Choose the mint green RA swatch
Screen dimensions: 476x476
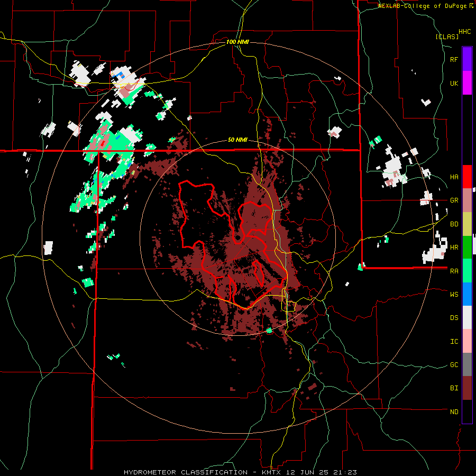tap(467, 271)
